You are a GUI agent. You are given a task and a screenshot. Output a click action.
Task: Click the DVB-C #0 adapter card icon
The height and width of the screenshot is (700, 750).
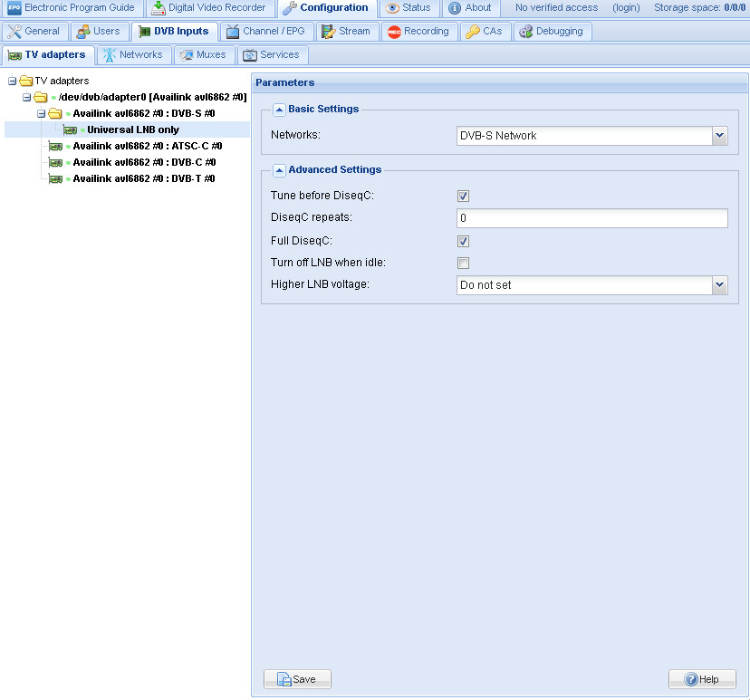click(55, 163)
